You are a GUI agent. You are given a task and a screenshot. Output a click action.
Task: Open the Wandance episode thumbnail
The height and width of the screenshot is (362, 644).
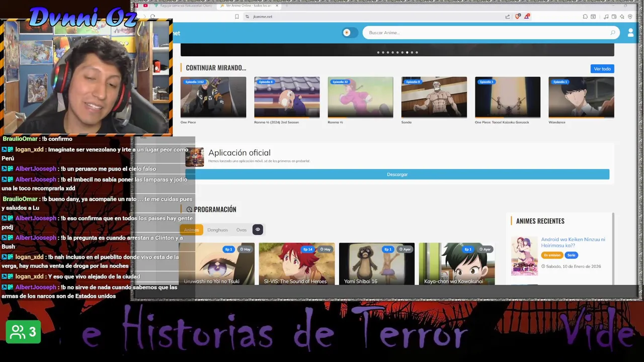tap(581, 97)
